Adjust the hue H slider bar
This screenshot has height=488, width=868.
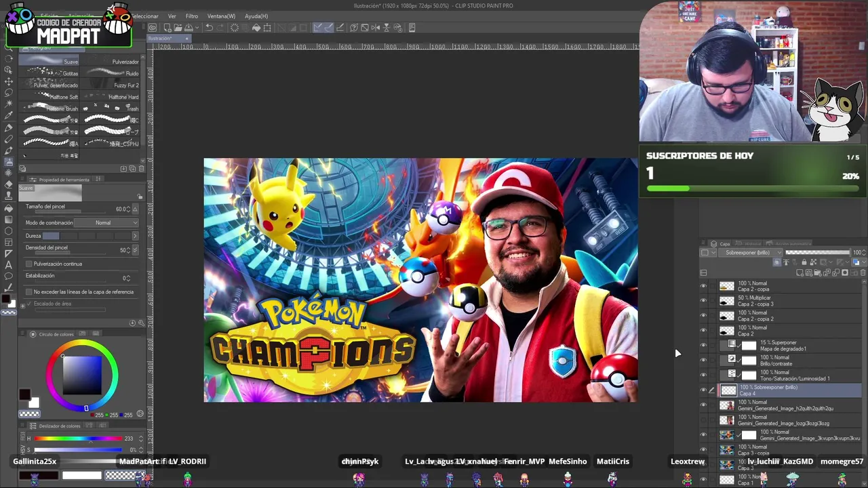78,439
